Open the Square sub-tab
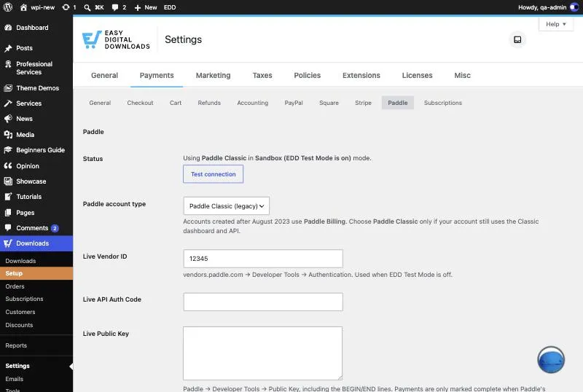The width and height of the screenshot is (583, 392). click(x=329, y=103)
